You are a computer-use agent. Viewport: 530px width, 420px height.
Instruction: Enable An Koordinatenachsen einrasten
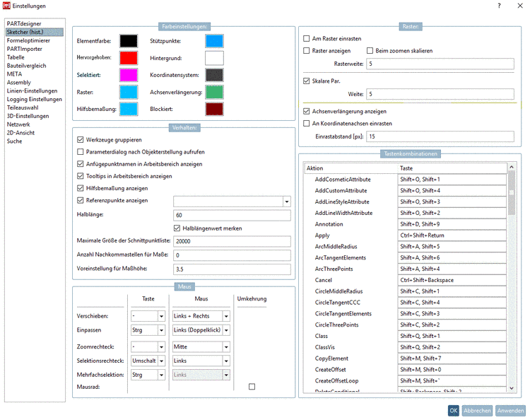306,124
